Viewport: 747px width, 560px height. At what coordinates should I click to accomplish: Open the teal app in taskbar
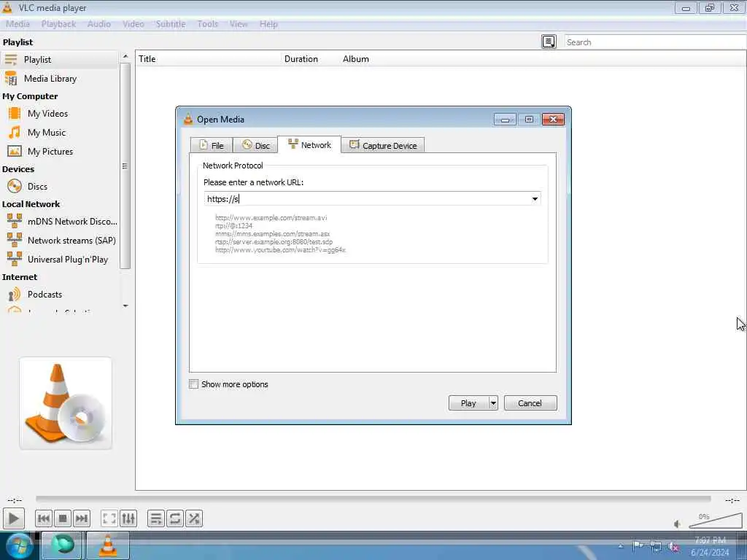tap(63, 545)
